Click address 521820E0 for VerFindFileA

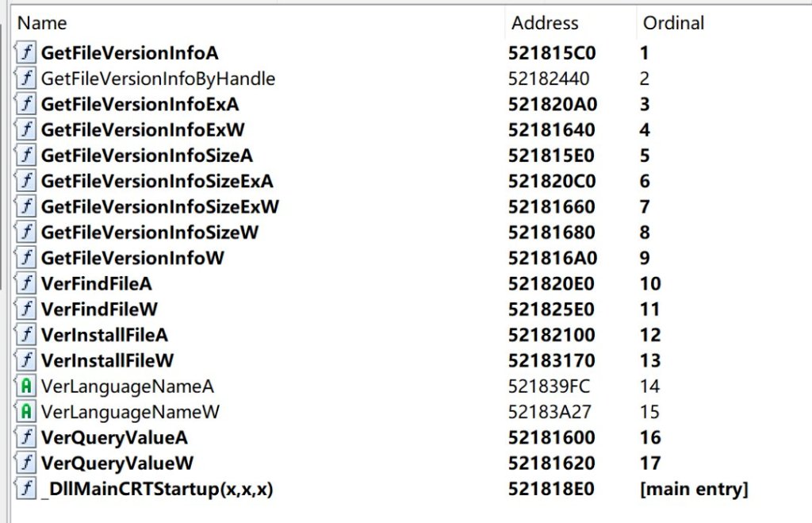pos(551,283)
